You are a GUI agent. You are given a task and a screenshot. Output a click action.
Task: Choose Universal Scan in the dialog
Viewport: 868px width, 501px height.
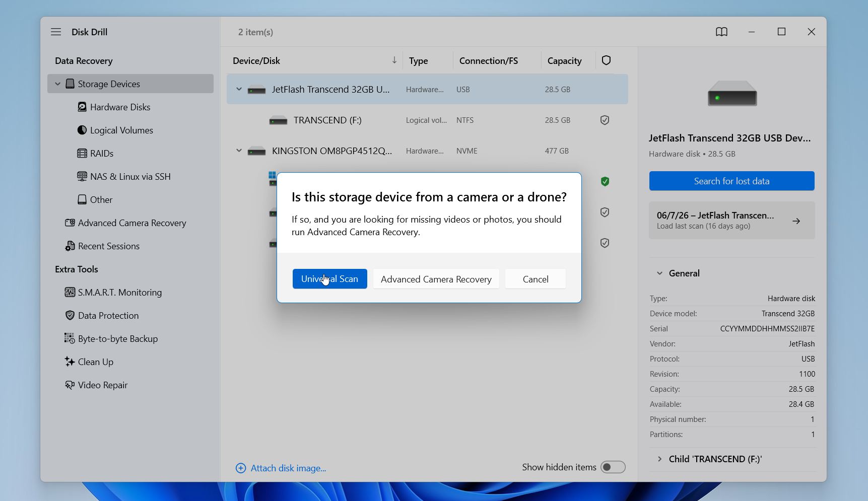pyautogui.click(x=330, y=279)
